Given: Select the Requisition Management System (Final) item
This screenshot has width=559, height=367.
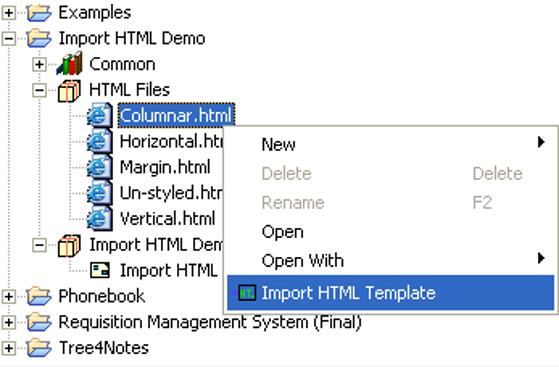Looking at the screenshot, I should (210, 322).
